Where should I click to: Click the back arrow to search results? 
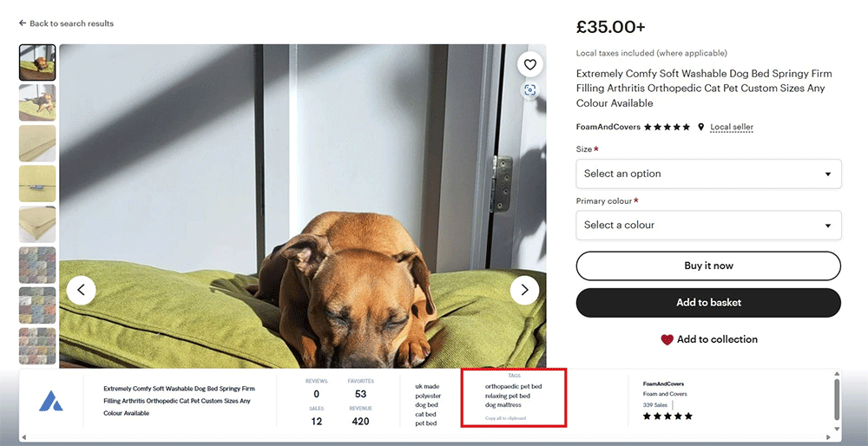pyautogui.click(x=23, y=23)
